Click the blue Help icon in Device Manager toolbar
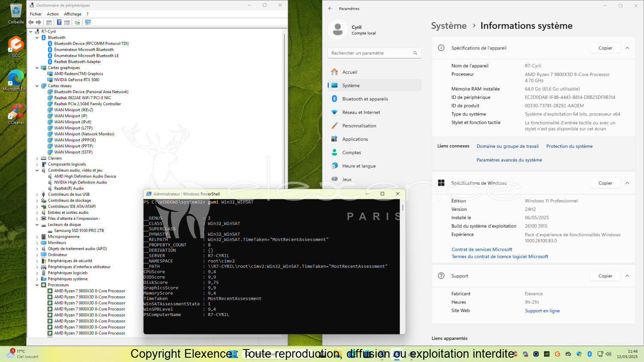The height and width of the screenshot is (362, 644). (59, 22)
